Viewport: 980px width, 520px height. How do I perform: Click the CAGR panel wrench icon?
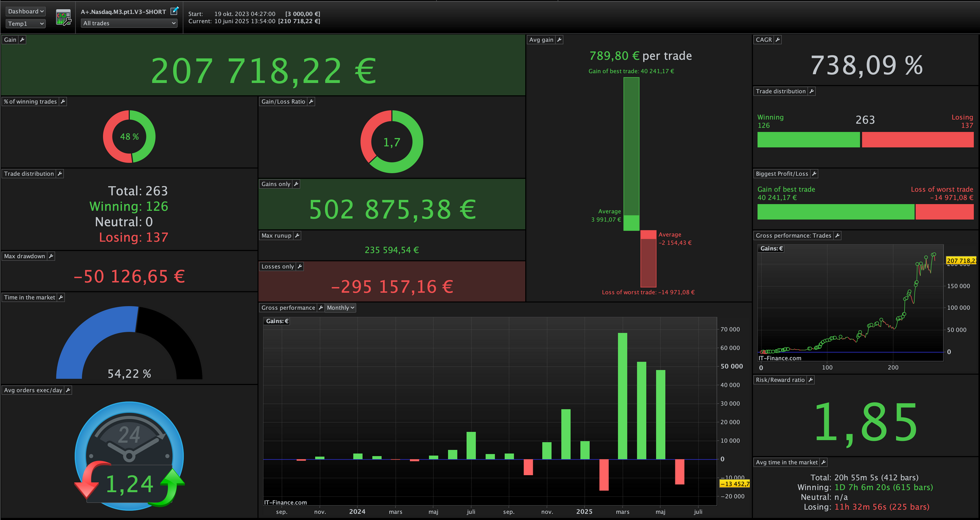(778, 40)
